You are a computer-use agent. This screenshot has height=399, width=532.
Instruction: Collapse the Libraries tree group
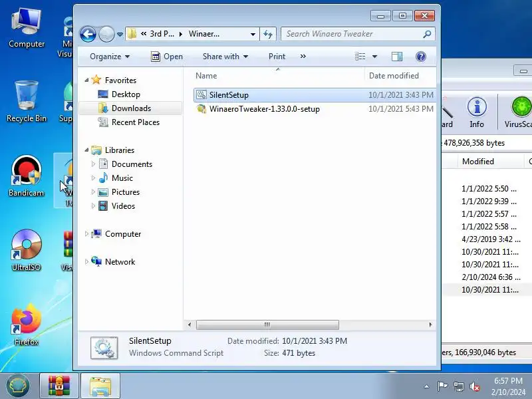[x=86, y=150]
